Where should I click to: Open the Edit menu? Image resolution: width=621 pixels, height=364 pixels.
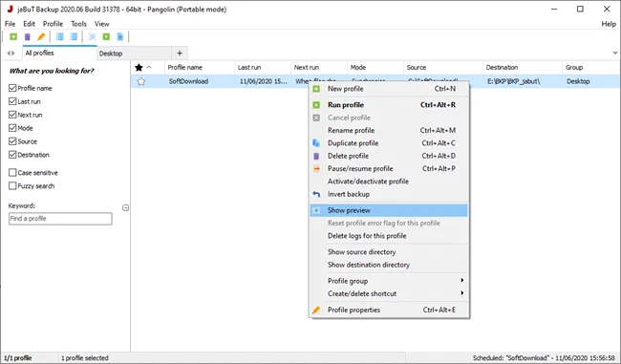(x=29, y=24)
